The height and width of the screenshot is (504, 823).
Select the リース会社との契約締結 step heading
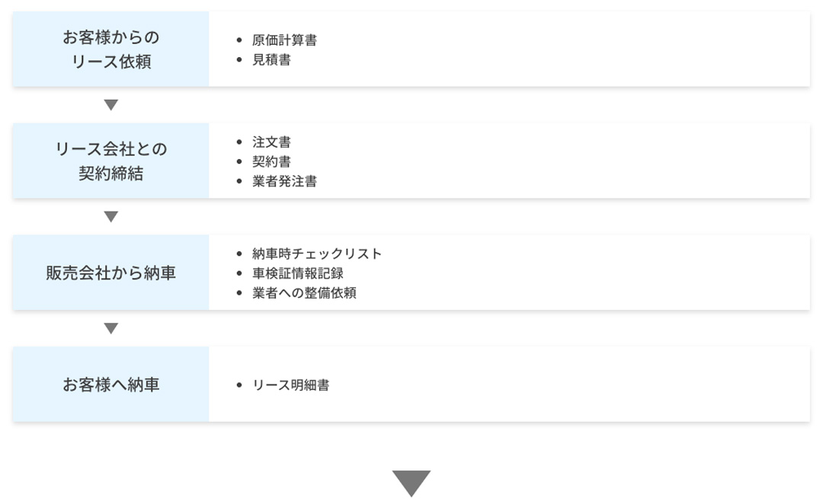(111, 161)
